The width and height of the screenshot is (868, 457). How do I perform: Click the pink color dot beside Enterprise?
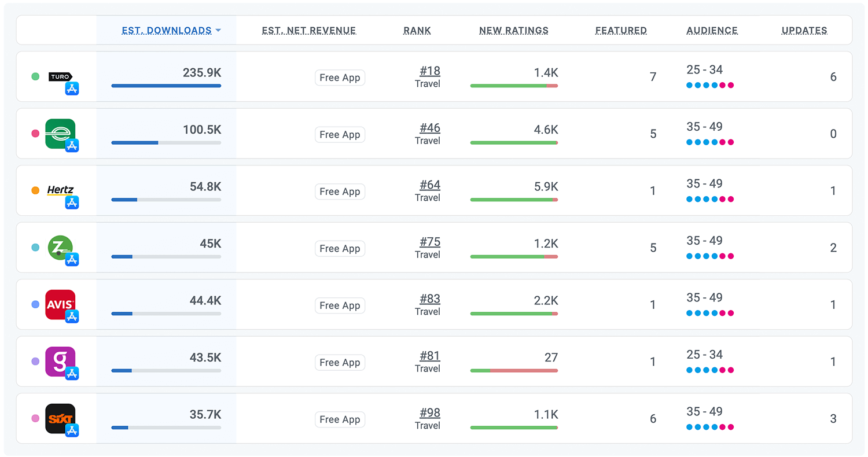coord(35,134)
